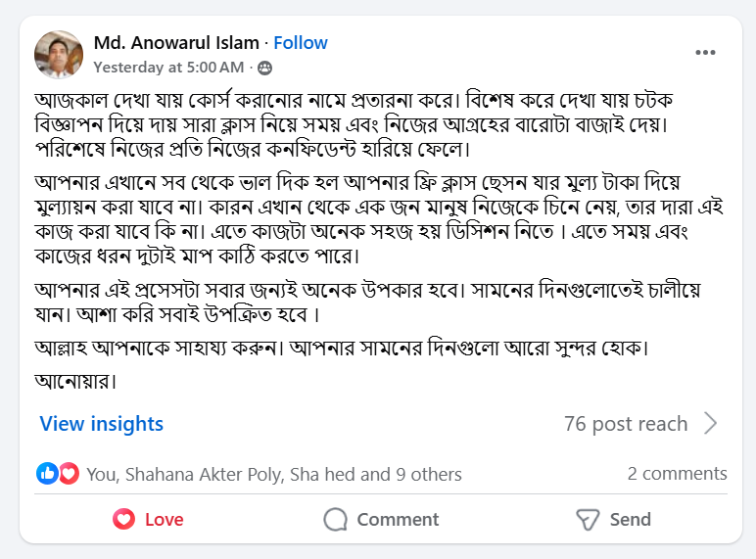Expand the post reach chevron arrow
This screenshot has height=559, width=756.
(x=711, y=424)
